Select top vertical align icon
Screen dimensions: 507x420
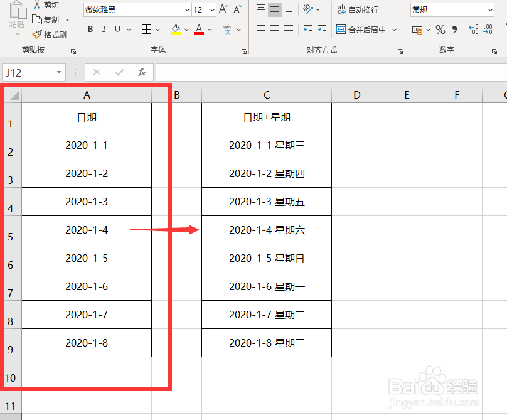click(x=261, y=9)
